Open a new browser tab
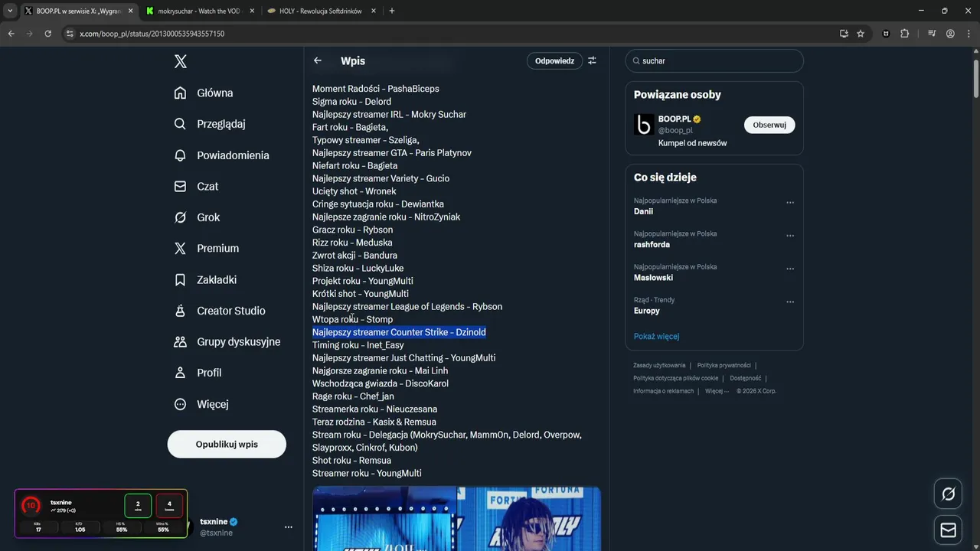The height and width of the screenshot is (551, 980). point(392,11)
